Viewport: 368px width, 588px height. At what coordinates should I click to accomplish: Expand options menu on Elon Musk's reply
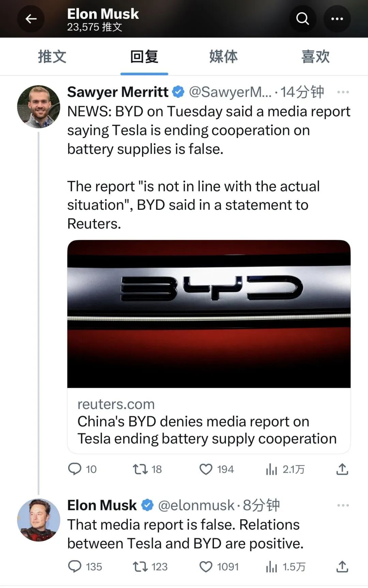(343, 505)
